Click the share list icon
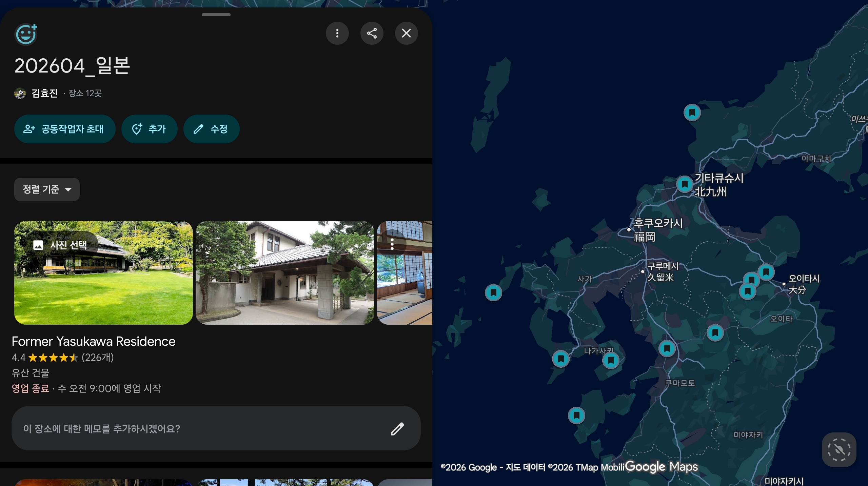The width and height of the screenshot is (868, 486). coord(372,33)
